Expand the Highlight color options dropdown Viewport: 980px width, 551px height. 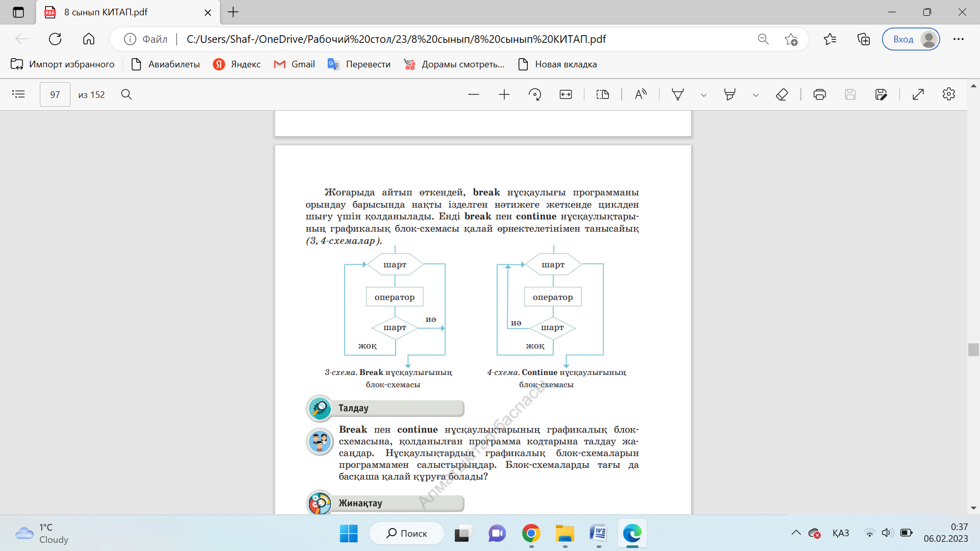click(x=756, y=95)
